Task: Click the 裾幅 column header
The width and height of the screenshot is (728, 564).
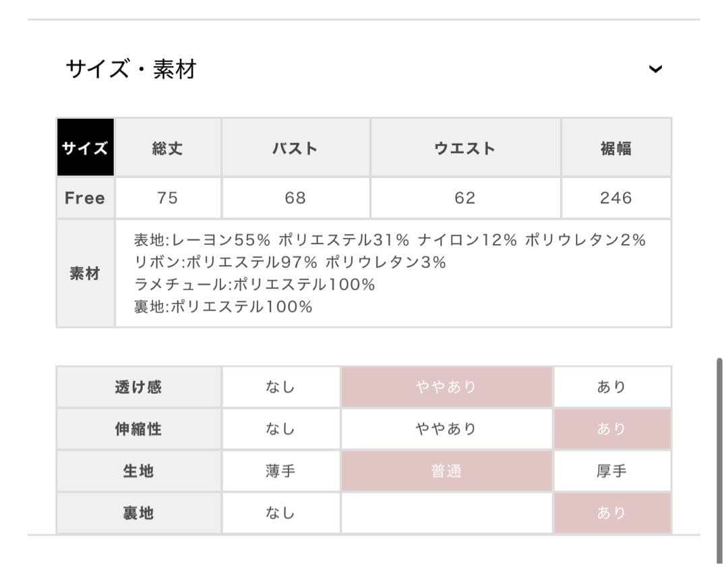Action: click(615, 148)
